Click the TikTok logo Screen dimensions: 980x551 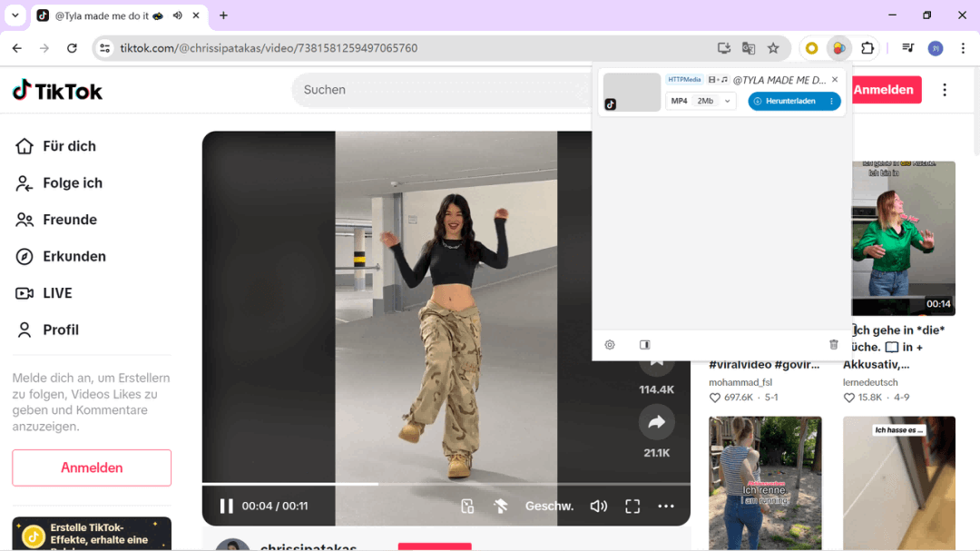pyautogui.click(x=57, y=91)
